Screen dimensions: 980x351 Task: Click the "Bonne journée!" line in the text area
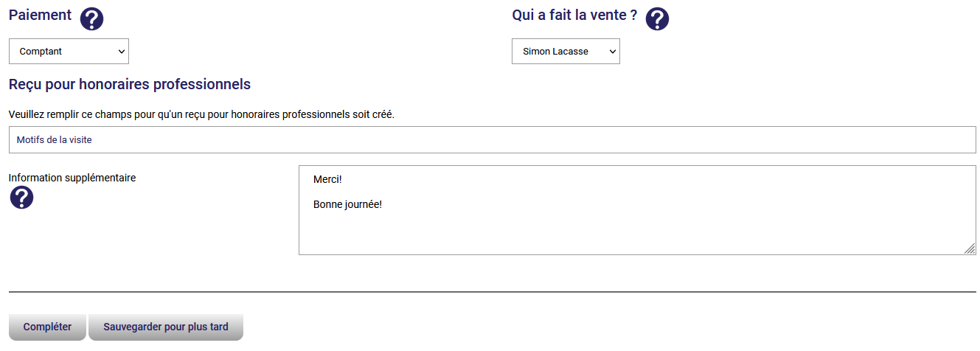(x=347, y=204)
